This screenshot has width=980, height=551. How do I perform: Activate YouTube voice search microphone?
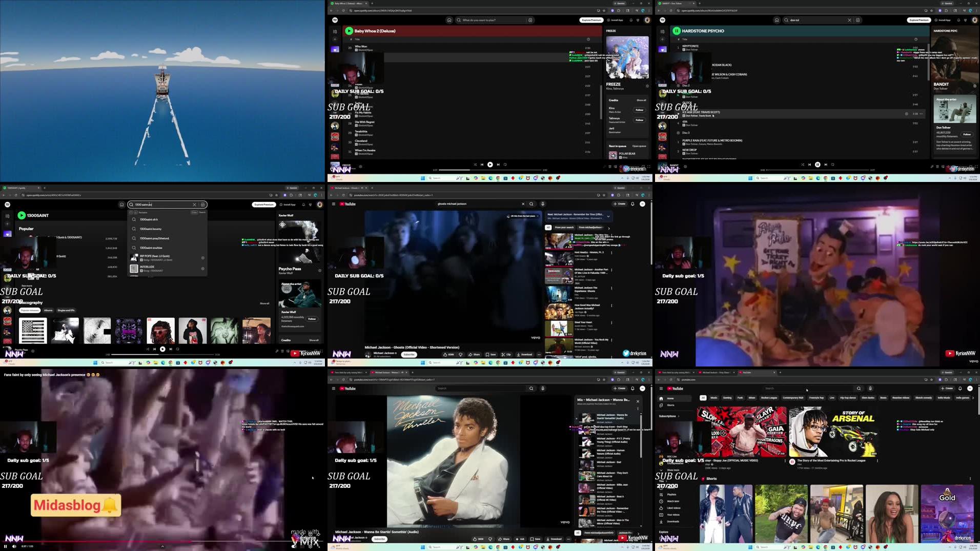(x=543, y=203)
